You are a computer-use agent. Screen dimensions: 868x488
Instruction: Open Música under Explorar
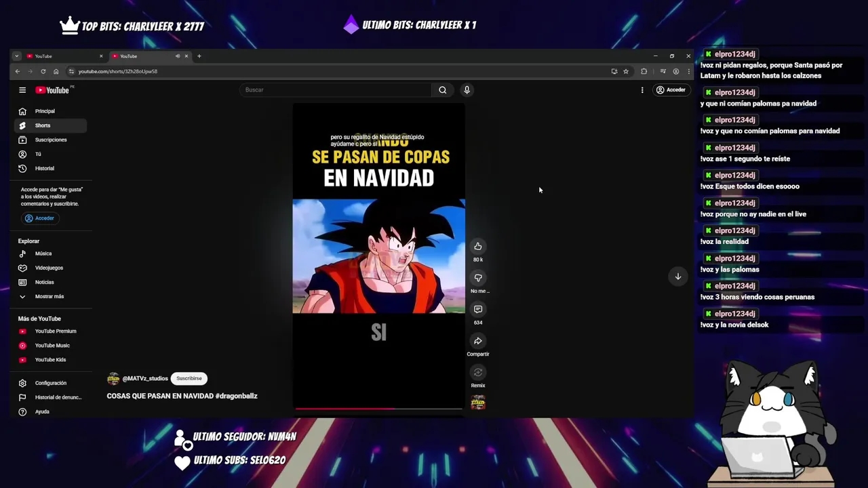pos(50,253)
